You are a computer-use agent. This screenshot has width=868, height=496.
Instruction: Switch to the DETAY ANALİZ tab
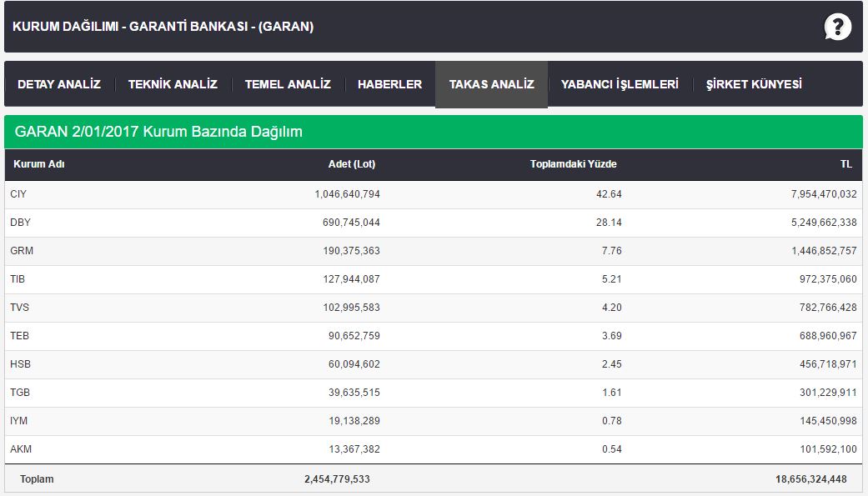(59, 84)
